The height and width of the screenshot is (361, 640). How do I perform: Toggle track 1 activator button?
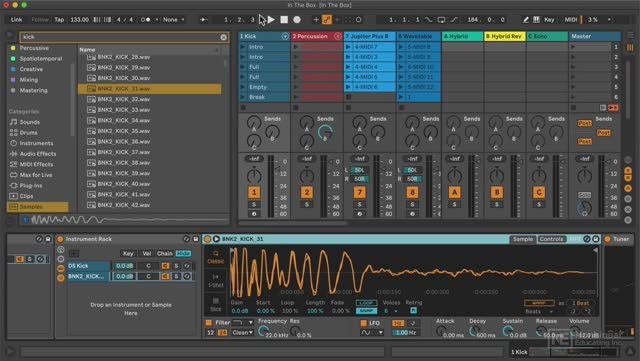pos(254,192)
